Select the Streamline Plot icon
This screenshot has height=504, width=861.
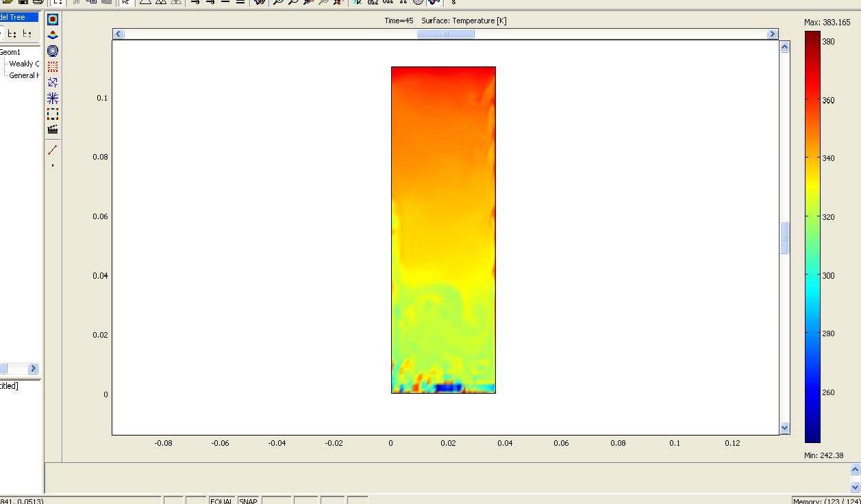pyautogui.click(x=53, y=98)
